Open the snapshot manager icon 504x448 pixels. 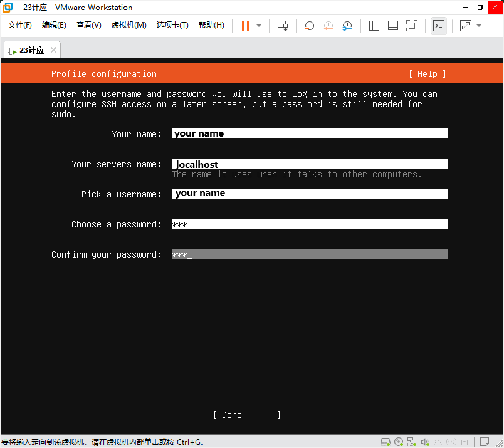347,26
